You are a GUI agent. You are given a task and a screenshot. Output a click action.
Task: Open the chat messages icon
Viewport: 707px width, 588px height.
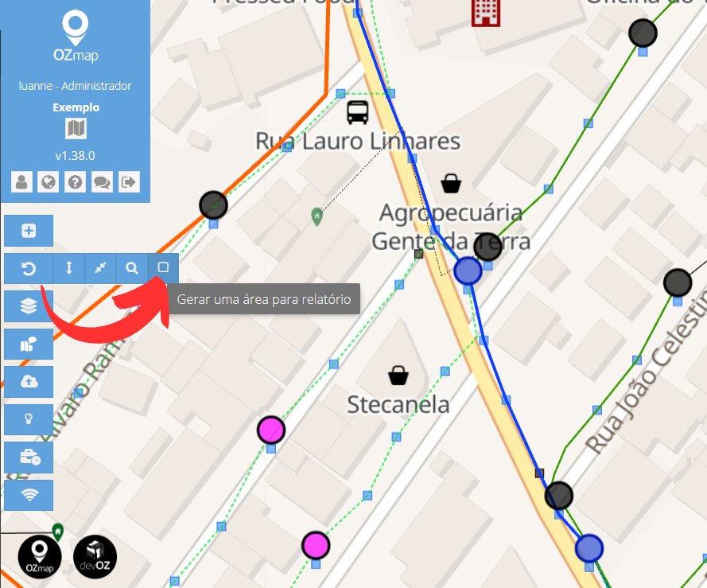102,182
